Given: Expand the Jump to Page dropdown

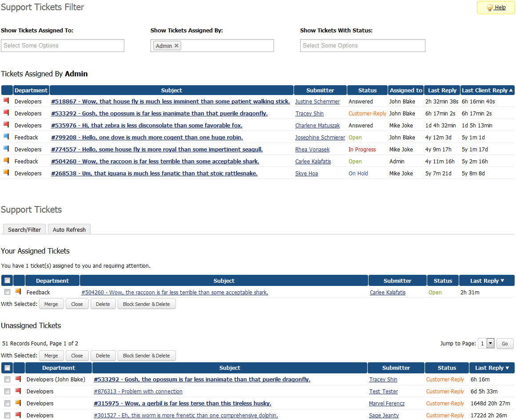Looking at the screenshot, I should [490, 343].
